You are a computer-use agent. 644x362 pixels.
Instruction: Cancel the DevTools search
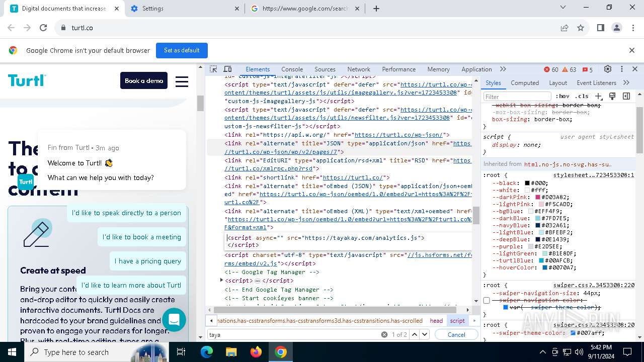tap(456, 334)
